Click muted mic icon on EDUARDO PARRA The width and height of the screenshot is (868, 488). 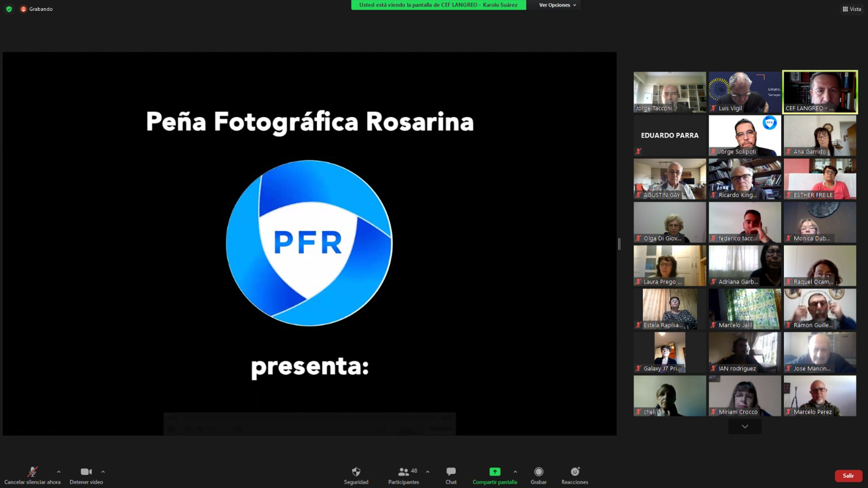[638, 151]
